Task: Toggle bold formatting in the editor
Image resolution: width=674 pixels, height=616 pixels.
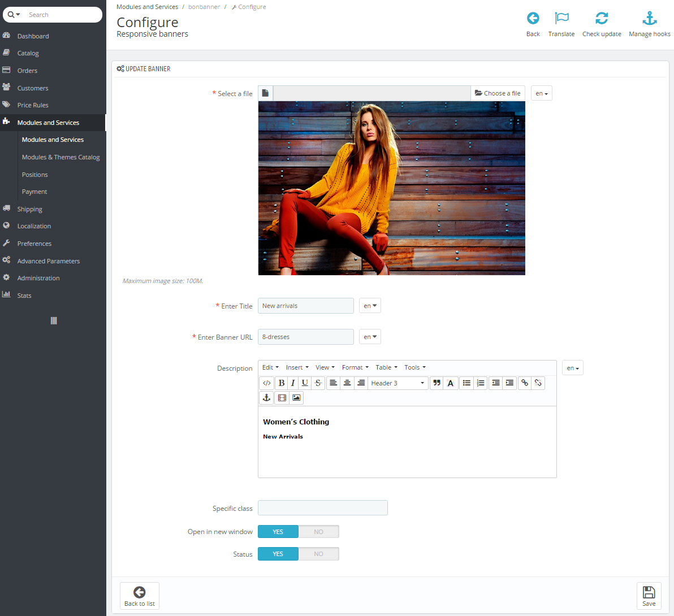Action: click(281, 383)
